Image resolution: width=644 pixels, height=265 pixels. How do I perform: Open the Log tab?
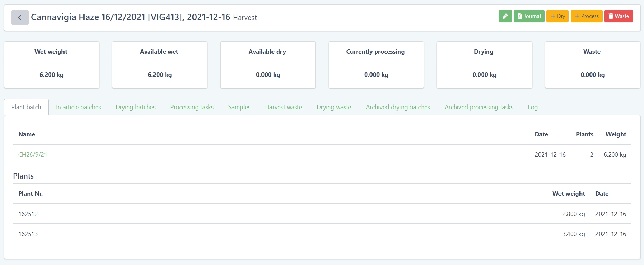click(x=532, y=107)
